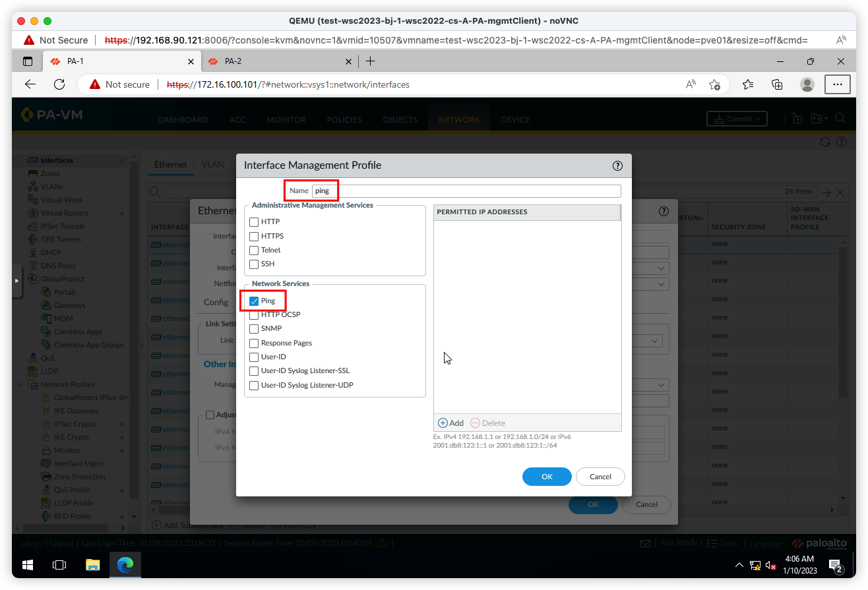Viewport: 868px width, 590px height.
Task: Open the NETWORK menu
Action: point(459,120)
